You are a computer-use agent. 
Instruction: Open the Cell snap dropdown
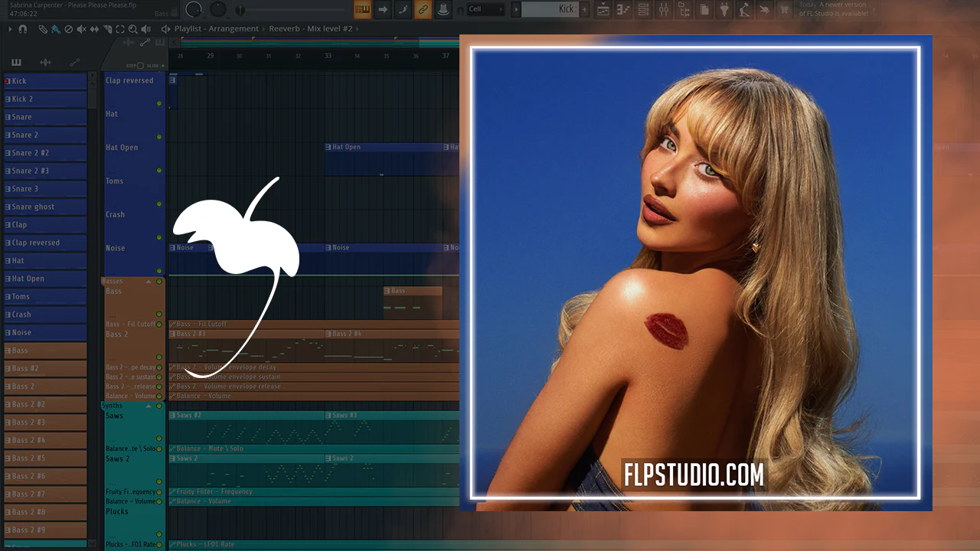pos(485,9)
